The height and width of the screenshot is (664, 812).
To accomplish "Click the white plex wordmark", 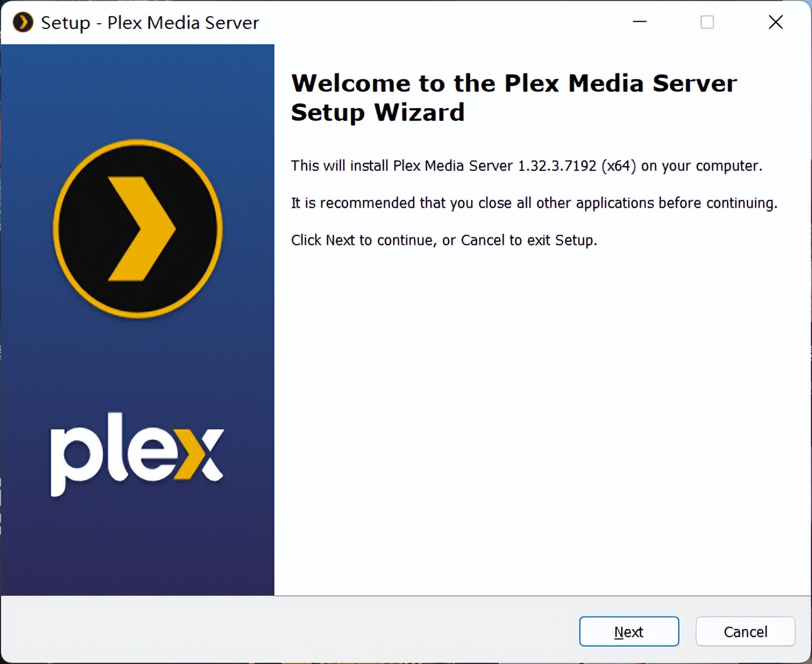I will coord(137,454).
